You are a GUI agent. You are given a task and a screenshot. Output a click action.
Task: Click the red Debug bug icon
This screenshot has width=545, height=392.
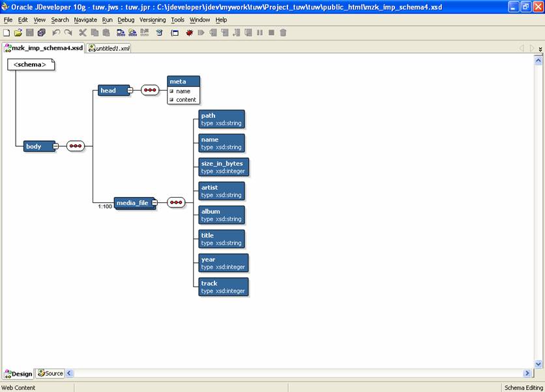point(190,33)
